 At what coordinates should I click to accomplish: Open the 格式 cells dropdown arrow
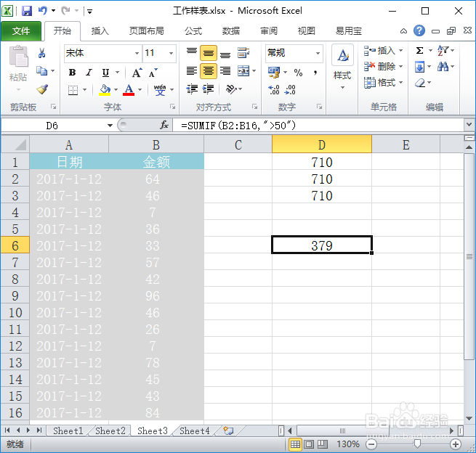(x=400, y=83)
